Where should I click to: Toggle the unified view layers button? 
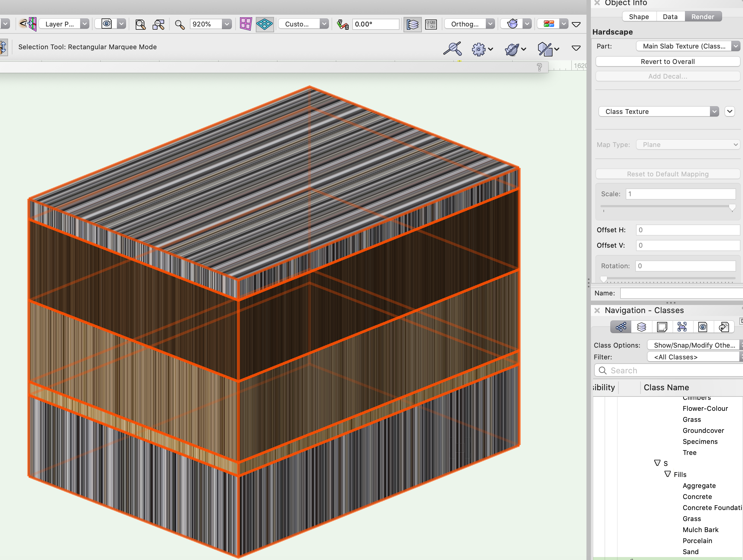click(412, 24)
